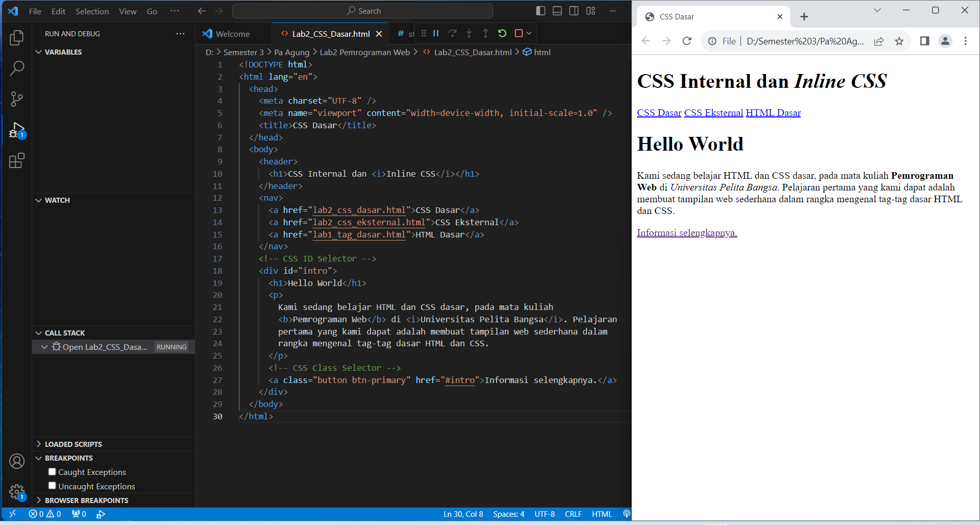Click the Search box in VS Code title bar

(362, 11)
